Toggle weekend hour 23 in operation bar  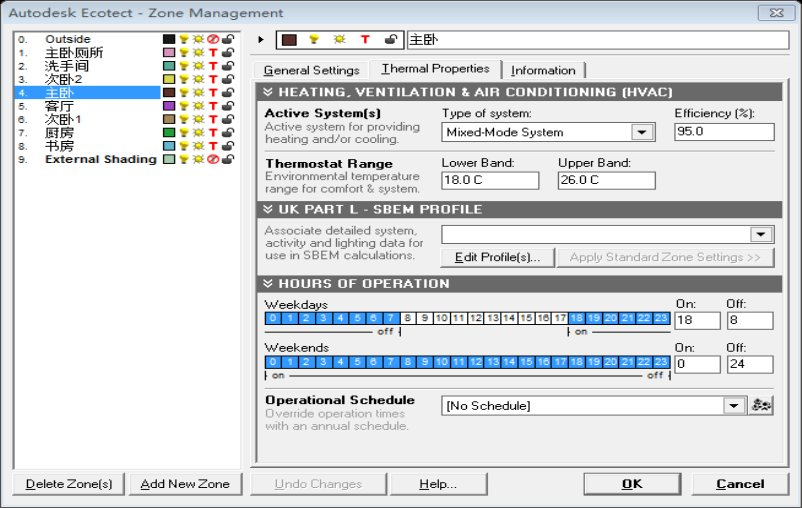click(x=661, y=362)
